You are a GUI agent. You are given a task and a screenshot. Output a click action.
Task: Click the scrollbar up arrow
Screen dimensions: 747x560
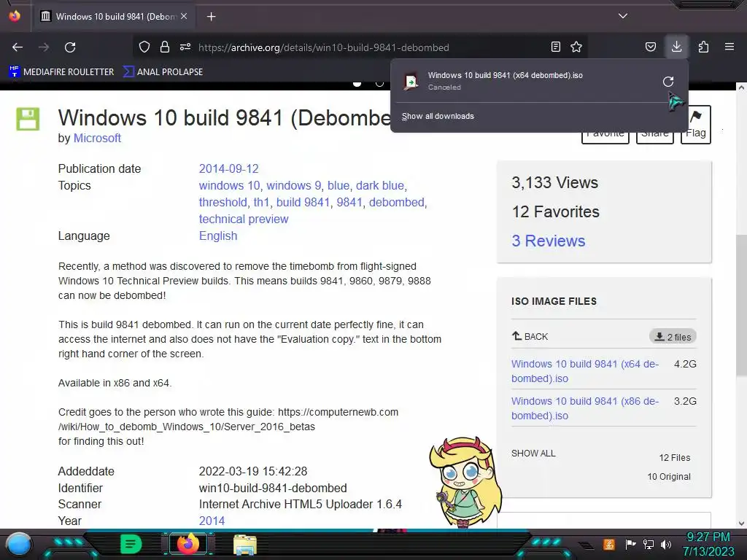coord(741,87)
